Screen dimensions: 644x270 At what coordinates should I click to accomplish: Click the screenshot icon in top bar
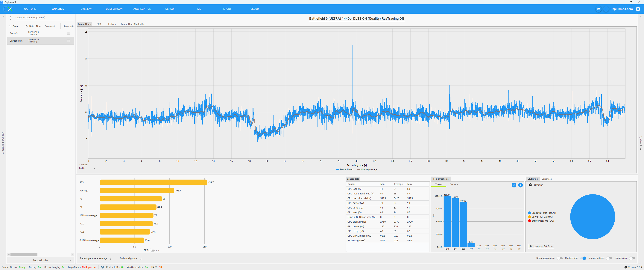[599, 9]
